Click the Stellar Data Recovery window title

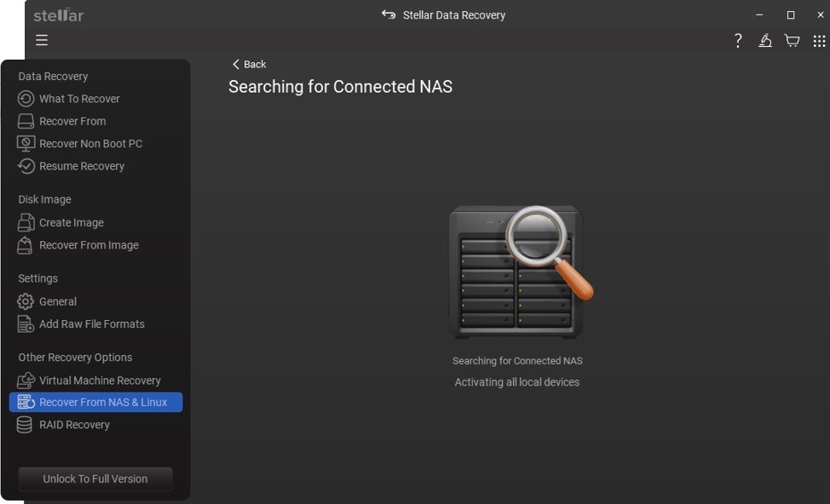tap(454, 14)
